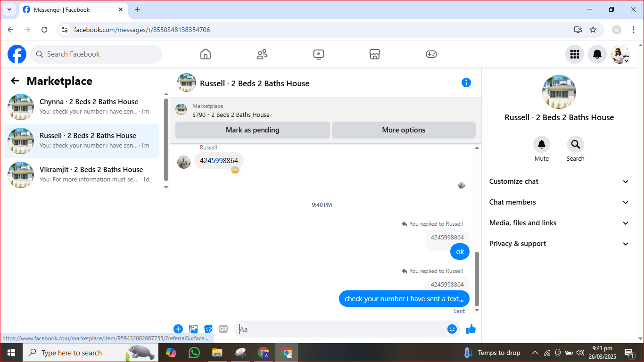Screen dimensions: 644x362
Task: Click the "ok" sent message bubble
Action: [460, 252]
